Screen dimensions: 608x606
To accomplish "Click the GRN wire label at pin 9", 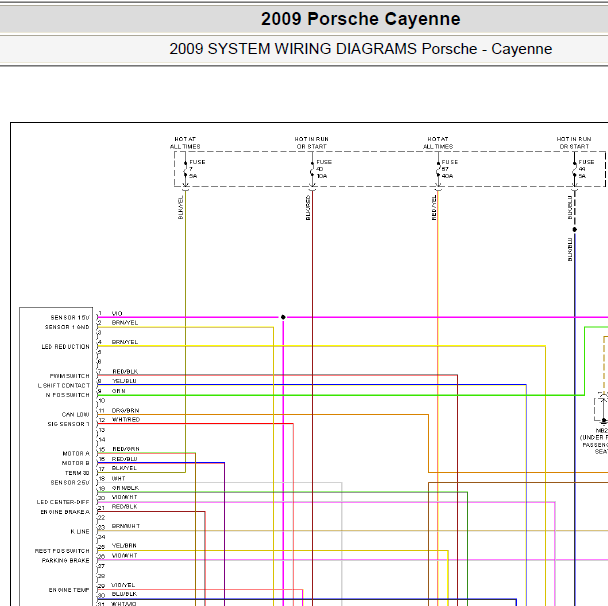I will (x=119, y=391).
